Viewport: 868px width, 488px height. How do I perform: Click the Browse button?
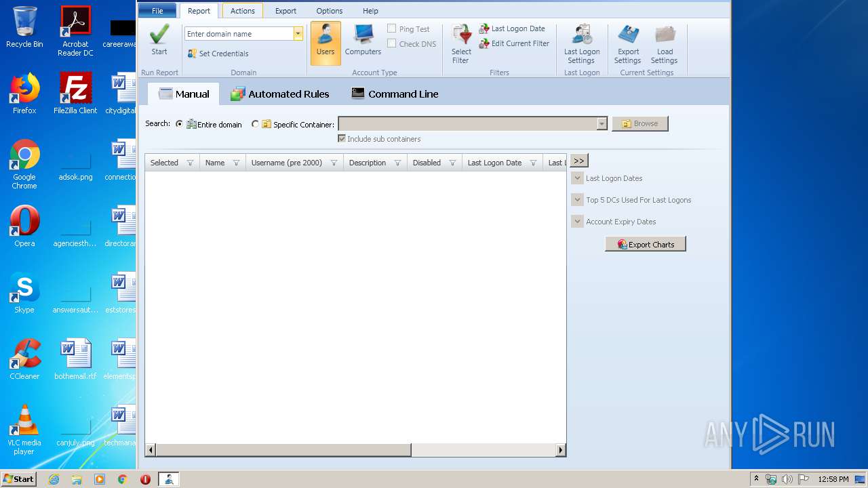[640, 123]
